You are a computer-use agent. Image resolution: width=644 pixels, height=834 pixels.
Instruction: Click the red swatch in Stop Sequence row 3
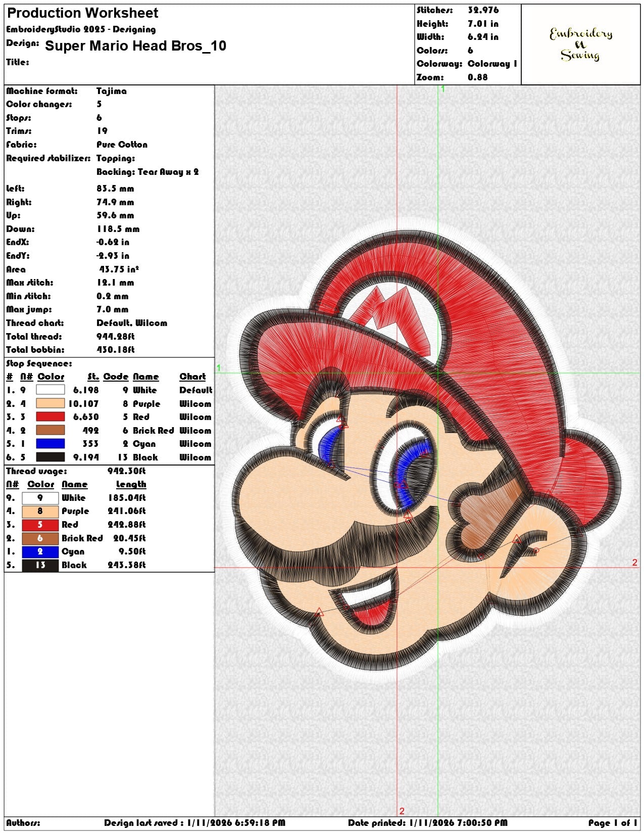(x=51, y=416)
